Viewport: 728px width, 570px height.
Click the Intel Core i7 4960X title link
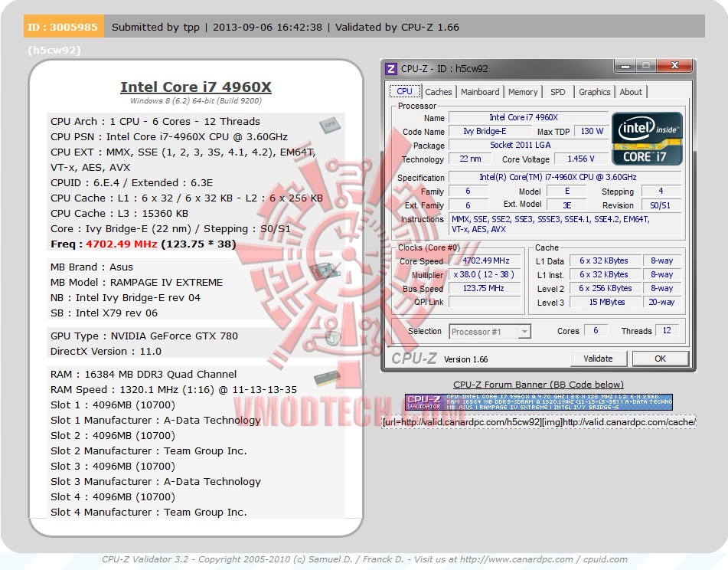pyautogui.click(x=196, y=87)
